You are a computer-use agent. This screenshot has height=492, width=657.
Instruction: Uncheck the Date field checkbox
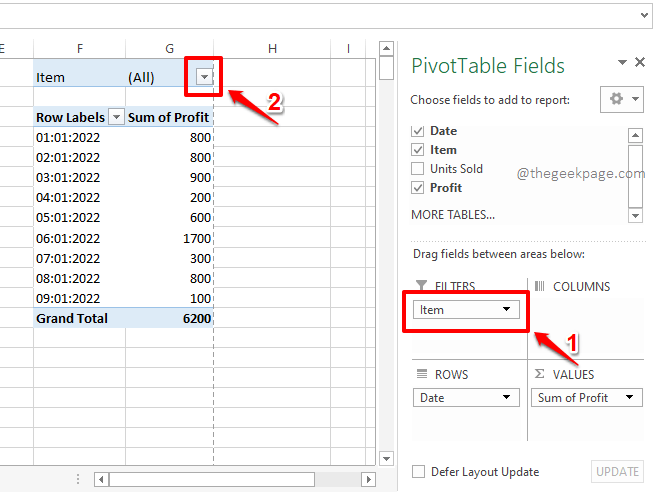click(x=418, y=131)
